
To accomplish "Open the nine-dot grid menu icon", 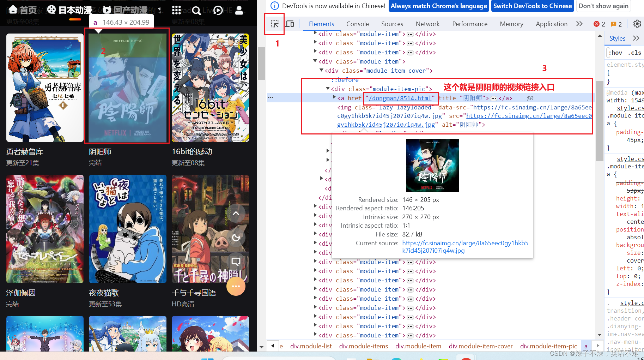I will (x=176, y=10).
